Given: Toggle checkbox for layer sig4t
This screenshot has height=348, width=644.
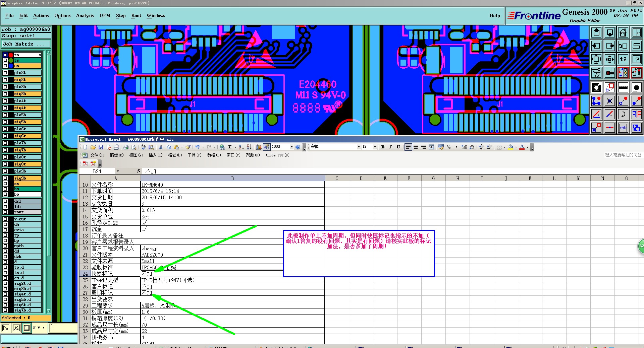Looking at the screenshot, I should point(5,108).
